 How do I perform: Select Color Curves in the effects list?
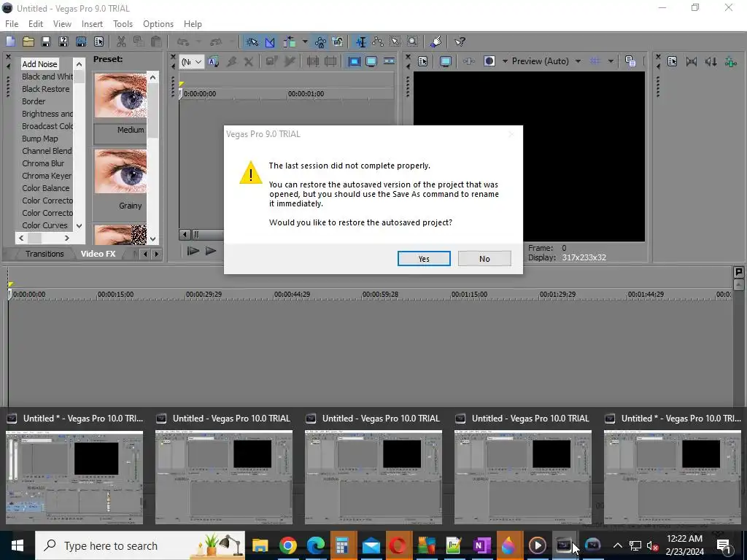(44, 225)
